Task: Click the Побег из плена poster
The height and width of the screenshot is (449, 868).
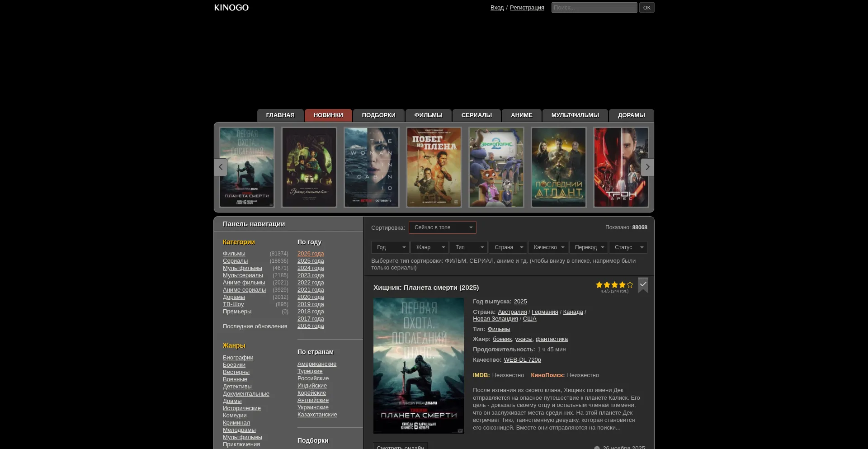Action: [434, 167]
